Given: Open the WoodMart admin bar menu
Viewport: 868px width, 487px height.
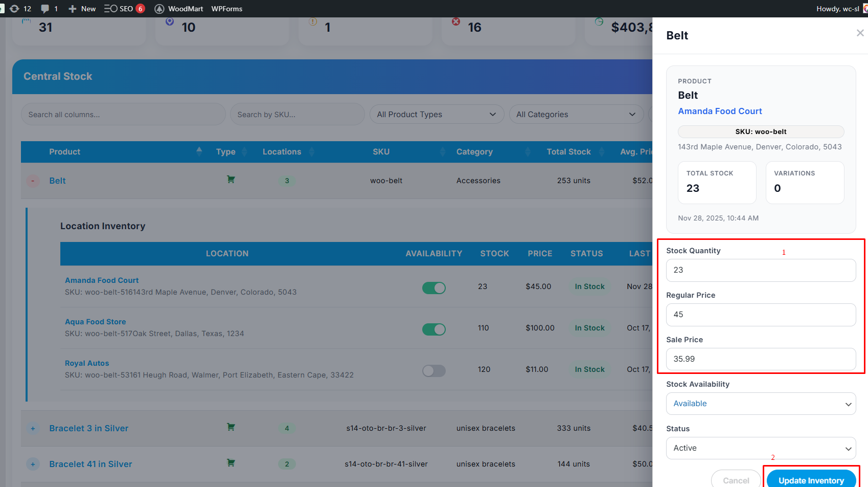Looking at the screenshot, I should coord(179,9).
